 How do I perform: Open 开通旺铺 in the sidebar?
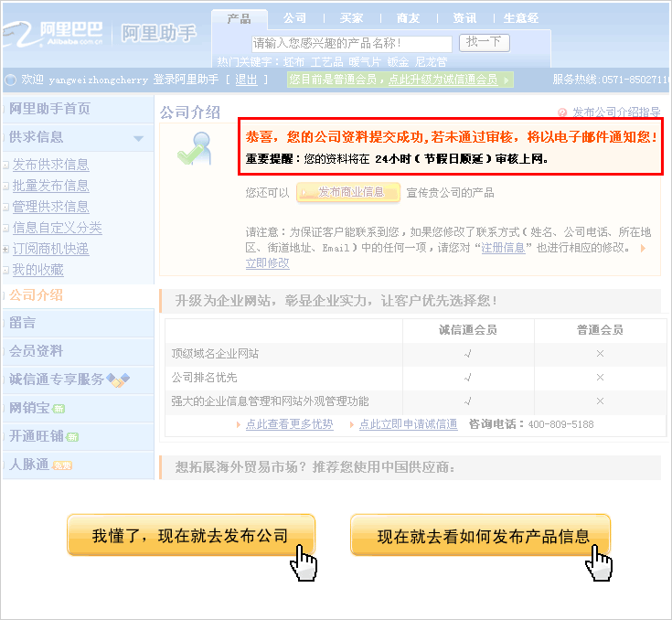36,436
